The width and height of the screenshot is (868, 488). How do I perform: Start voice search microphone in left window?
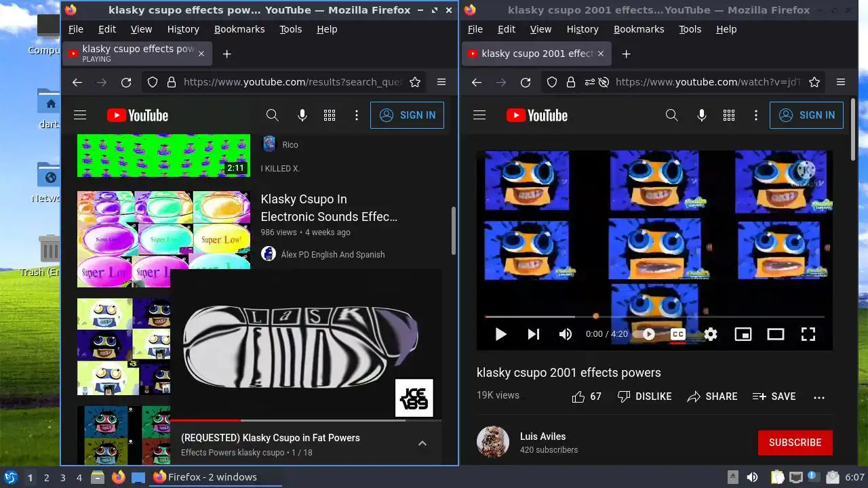coord(302,115)
